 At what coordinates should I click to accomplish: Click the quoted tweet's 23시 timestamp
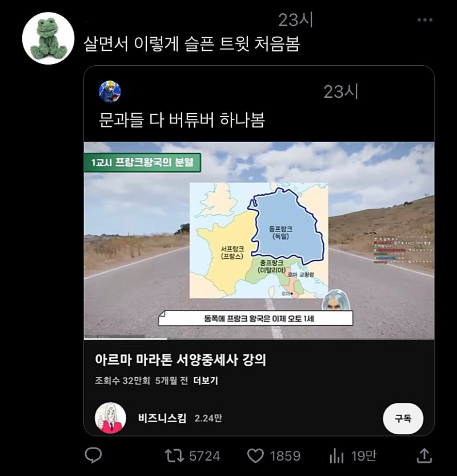(341, 91)
